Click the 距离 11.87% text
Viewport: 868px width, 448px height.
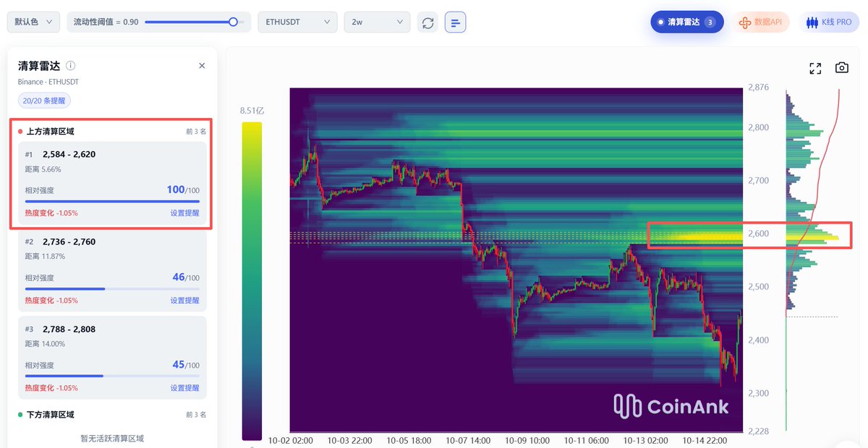[x=45, y=256]
